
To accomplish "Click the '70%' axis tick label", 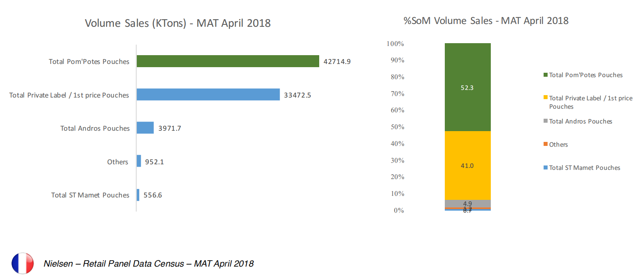I will pos(398,94).
